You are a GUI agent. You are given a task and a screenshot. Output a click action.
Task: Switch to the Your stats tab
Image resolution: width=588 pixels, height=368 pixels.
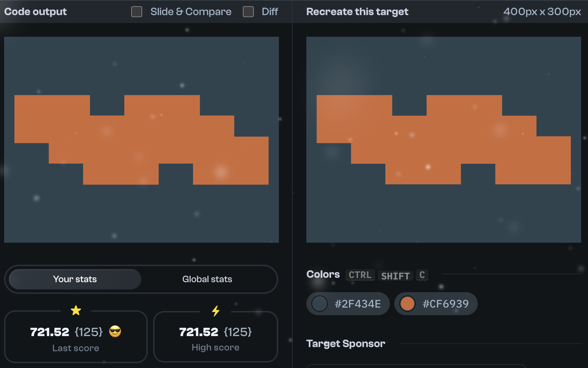(75, 279)
